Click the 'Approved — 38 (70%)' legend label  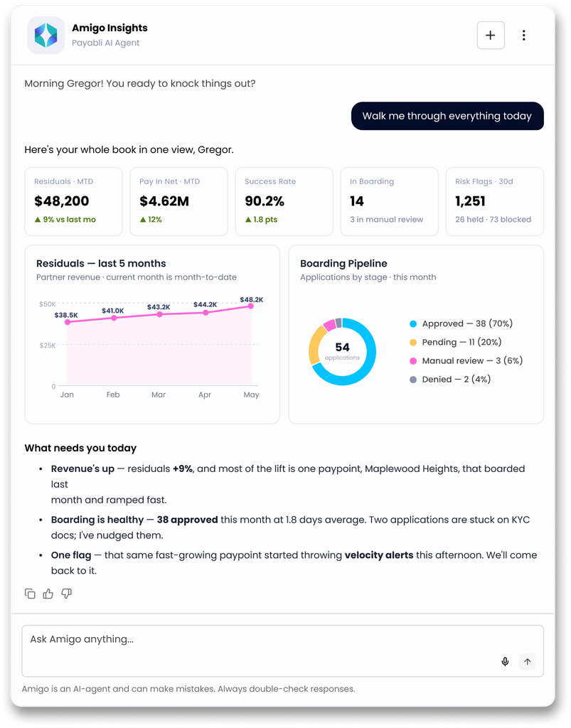click(467, 323)
